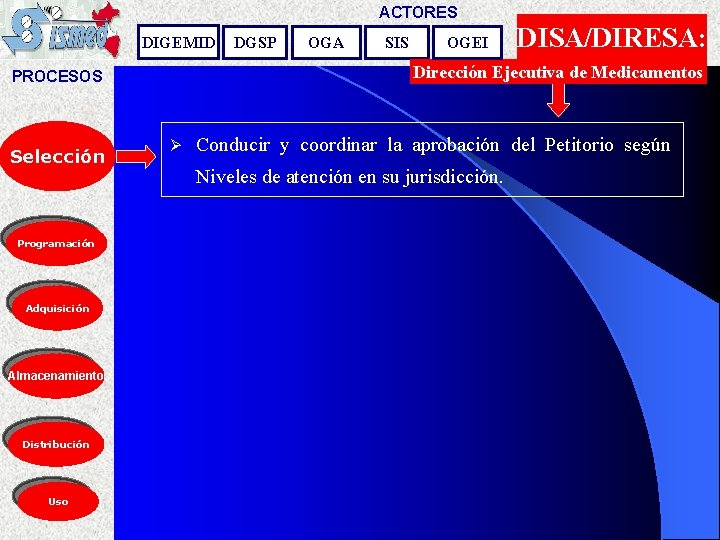Open the Programación process oval

56,243
